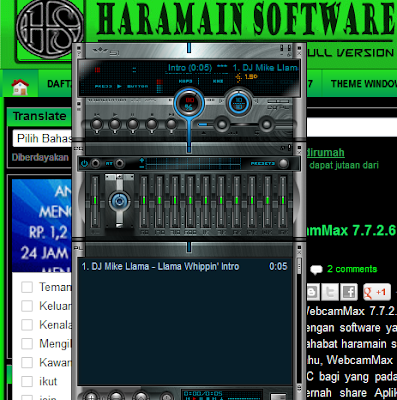The height and width of the screenshot is (400, 397).
Task: Click the rightmost equalizer band slider
Action: 283,202
